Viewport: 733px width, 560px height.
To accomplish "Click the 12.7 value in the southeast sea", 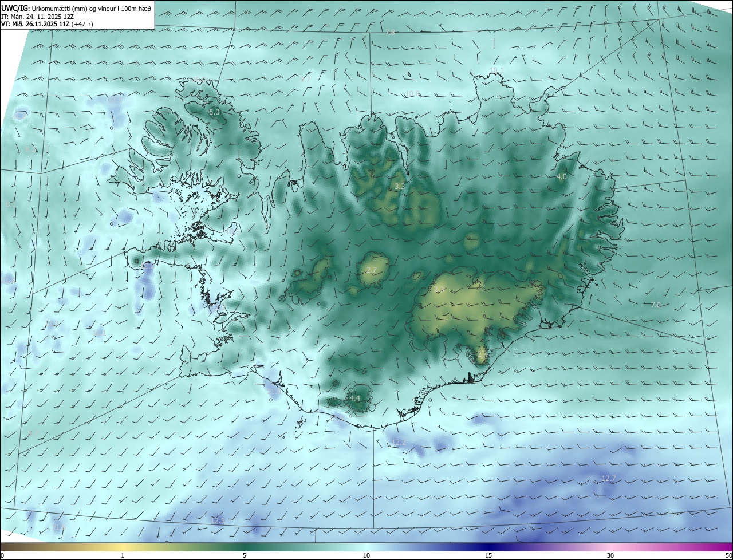I will pyautogui.click(x=609, y=478).
